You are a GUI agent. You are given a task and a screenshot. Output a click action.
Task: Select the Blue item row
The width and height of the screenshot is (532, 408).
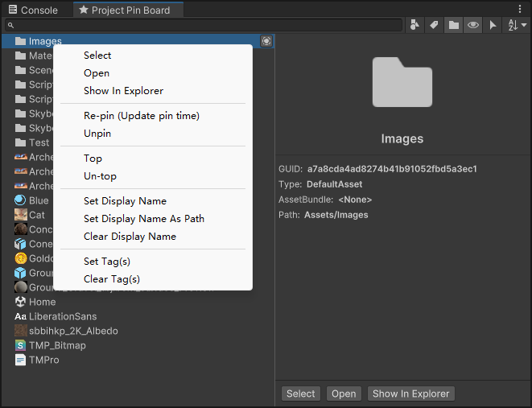[x=28, y=200]
